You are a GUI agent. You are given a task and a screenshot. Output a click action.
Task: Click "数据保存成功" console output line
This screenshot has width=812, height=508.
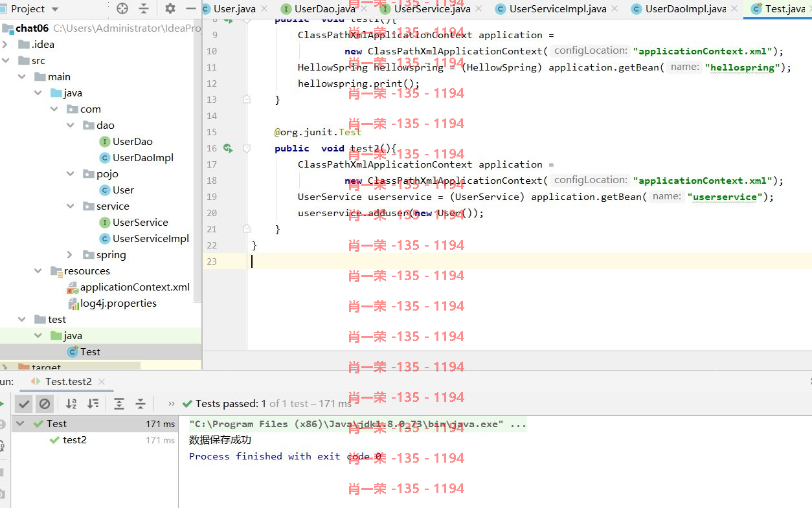coord(220,440)
